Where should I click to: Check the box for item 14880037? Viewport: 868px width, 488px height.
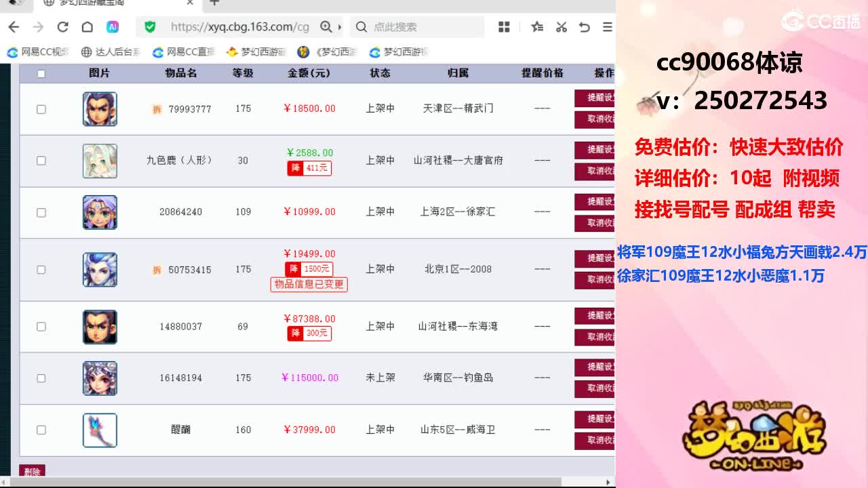point(41,327)
